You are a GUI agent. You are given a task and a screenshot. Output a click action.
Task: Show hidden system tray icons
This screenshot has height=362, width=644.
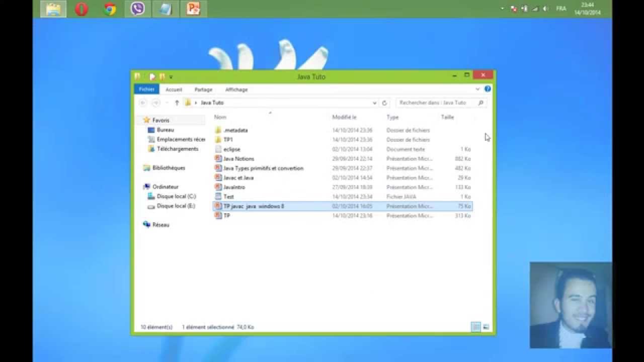point(502,9)
